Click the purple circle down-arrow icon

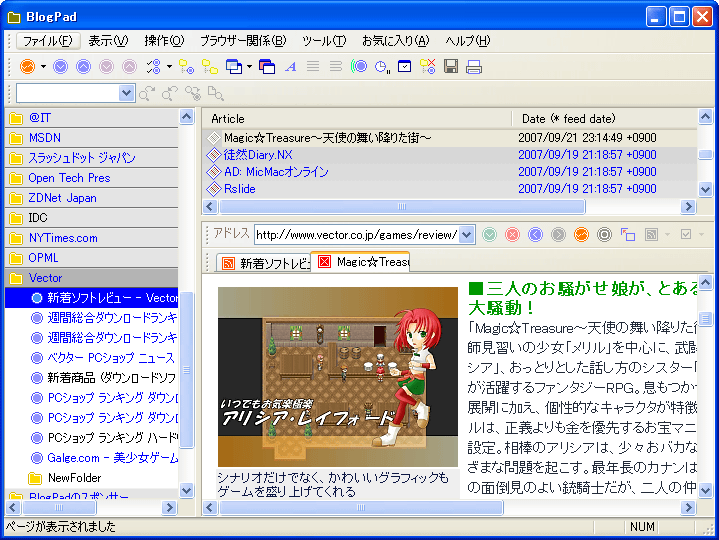(x=106, y=67)
